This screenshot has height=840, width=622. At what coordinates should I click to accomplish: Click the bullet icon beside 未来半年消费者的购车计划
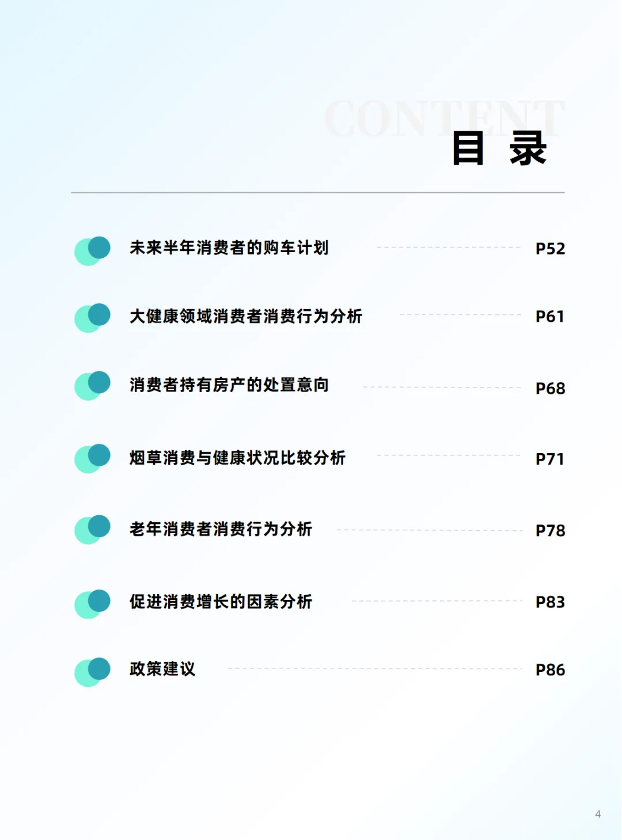point(92,250)
